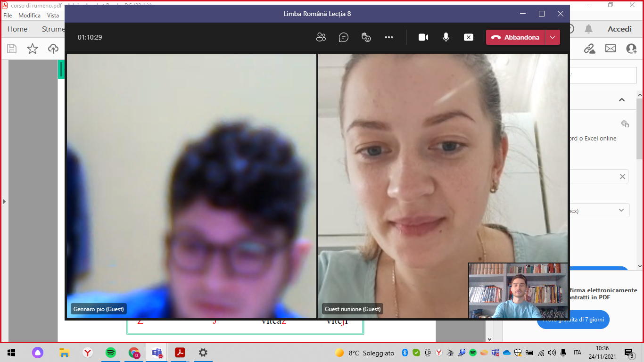Click the raise hand reactions icon

coord(366,37)
